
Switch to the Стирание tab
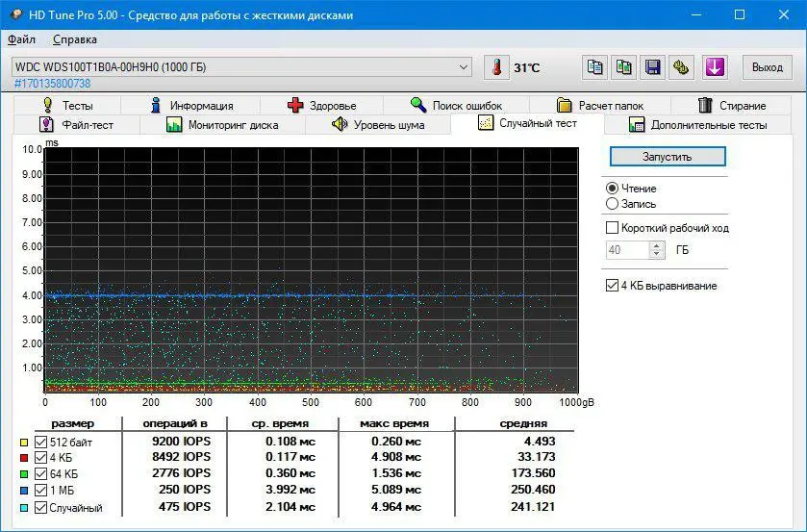coord(731,106)
